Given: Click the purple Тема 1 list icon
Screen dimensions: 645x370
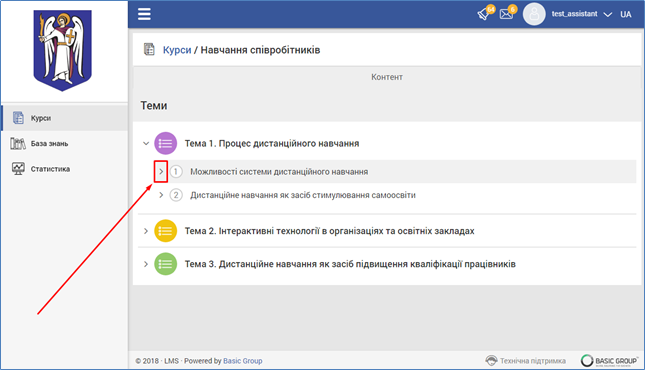Looking at the screenshot, I should [165, 143].
